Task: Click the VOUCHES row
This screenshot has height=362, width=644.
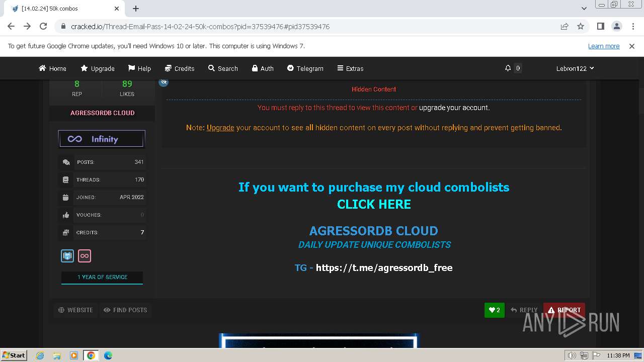Action: (x=102, y=215)
